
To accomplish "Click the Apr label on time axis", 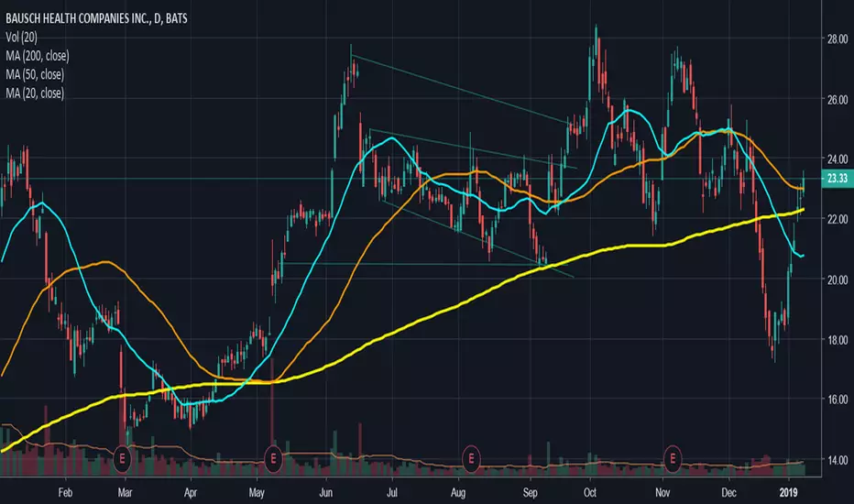I will coord(190,493).
